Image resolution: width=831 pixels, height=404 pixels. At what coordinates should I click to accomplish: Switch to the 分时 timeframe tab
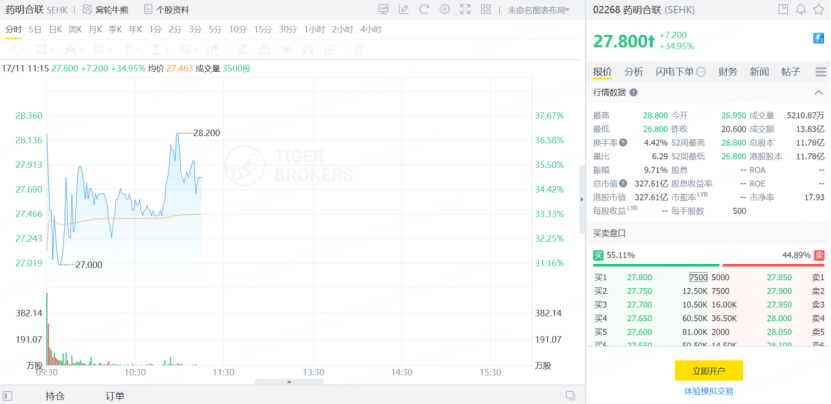coord(13,30)
